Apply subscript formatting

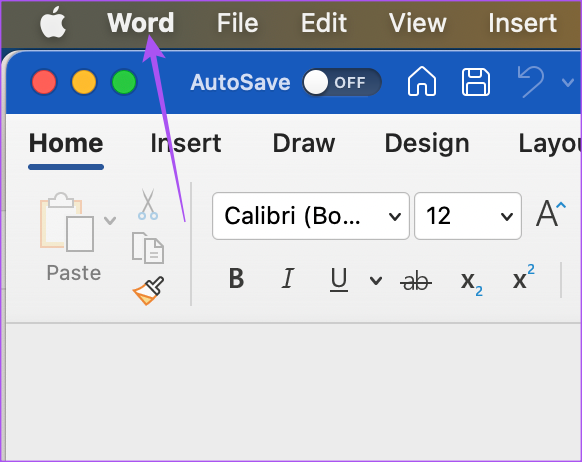coord(471,283)
